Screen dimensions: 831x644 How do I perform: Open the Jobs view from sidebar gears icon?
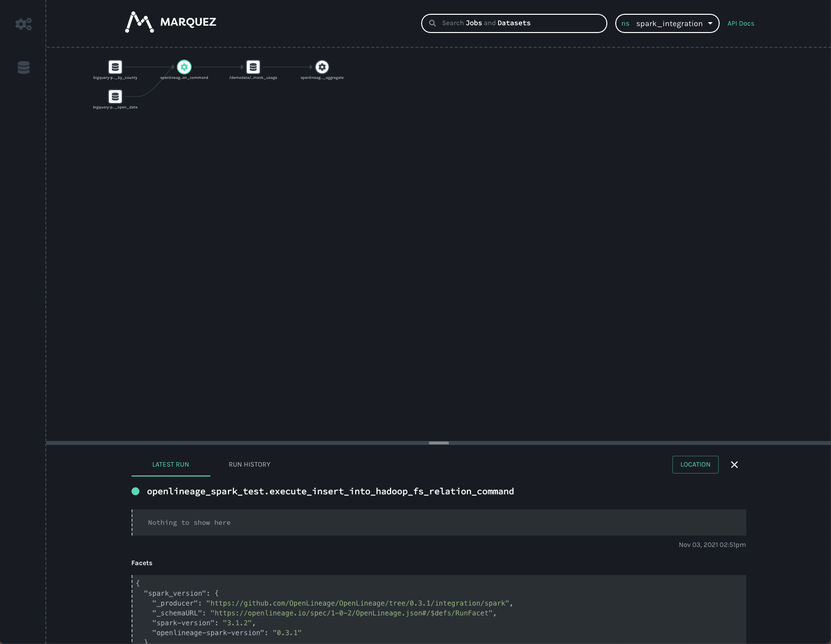(24, 24)
